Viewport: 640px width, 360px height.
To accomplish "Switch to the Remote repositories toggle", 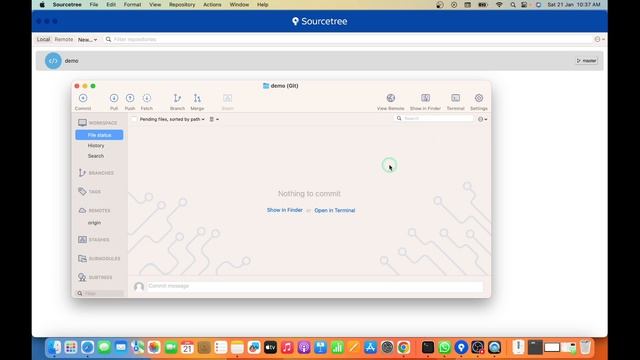I will tap(64, 40).
